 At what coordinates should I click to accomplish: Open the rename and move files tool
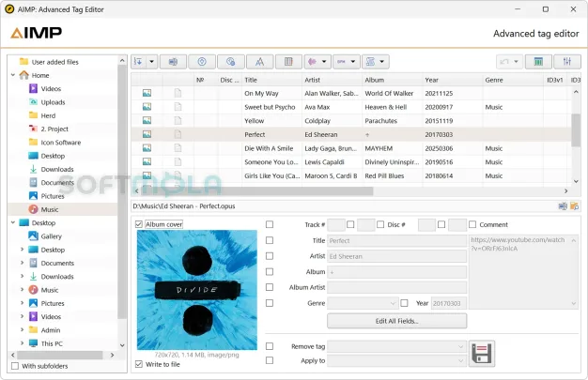[x=173, y=62]
